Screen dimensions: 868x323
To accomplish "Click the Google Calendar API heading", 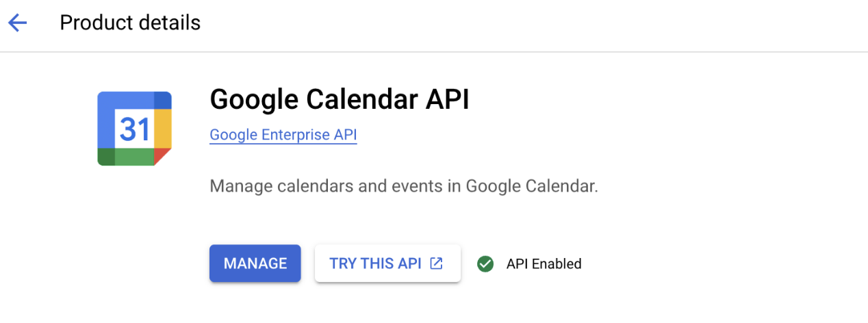I will click(x=340, y=100).
